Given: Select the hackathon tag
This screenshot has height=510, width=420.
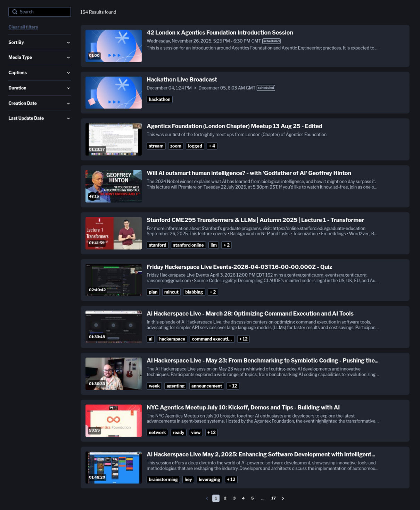Looking at the screenshot, I should pos(159,99).
